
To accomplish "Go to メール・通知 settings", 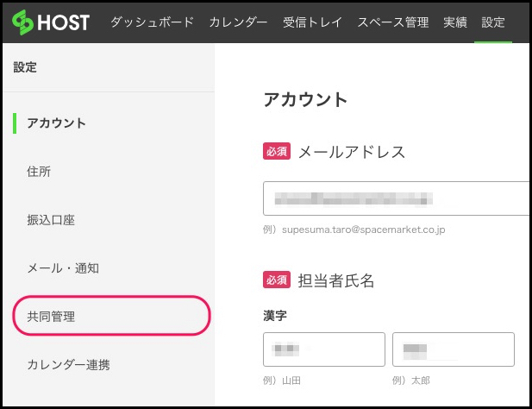I will pyautogui.click(x=63, y=268).
